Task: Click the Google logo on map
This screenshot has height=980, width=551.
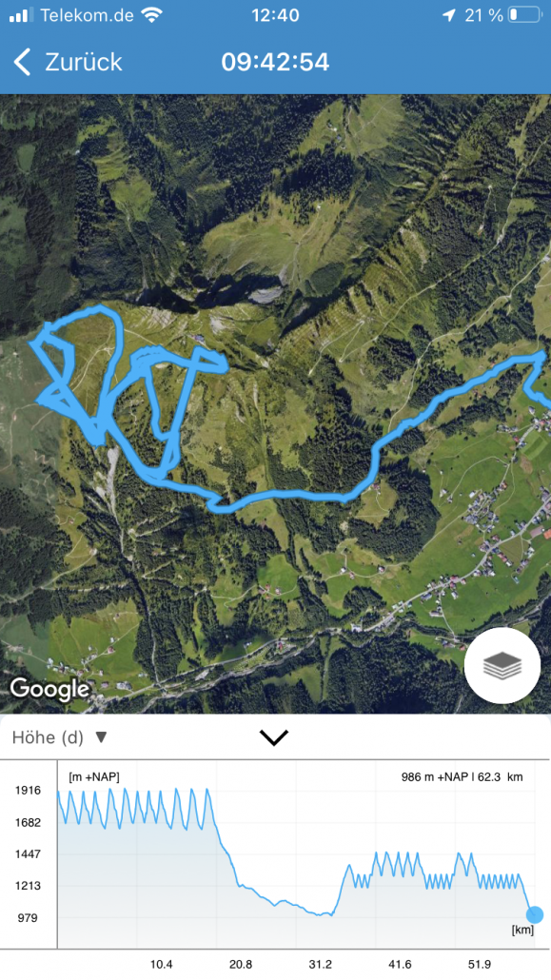Action: [x=50, y=688]
